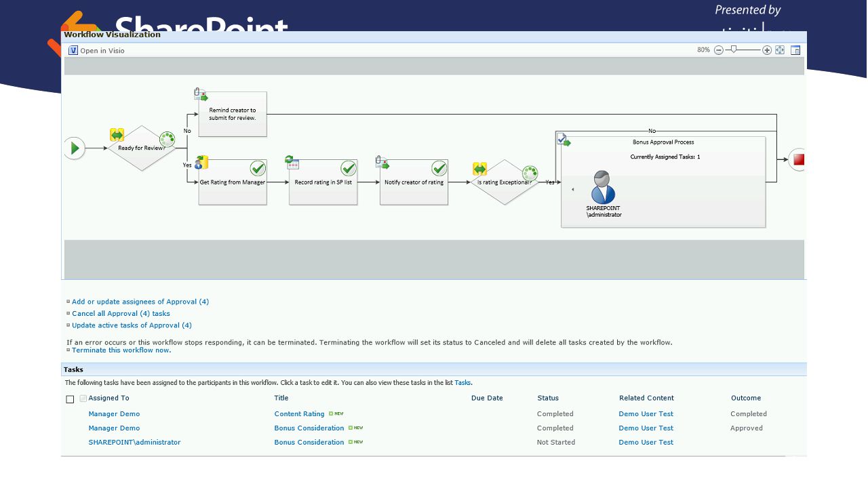Open Demo User Test in Content Rating row

pos(646,414)
